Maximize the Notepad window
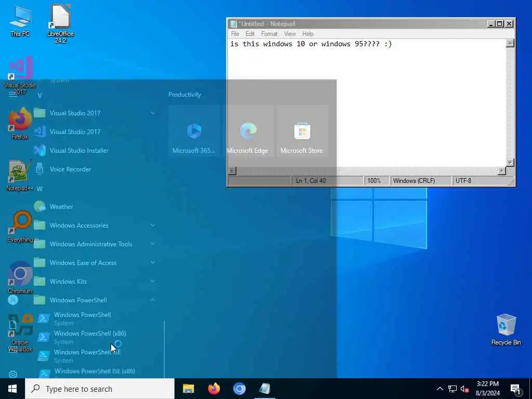The width and height of the screenshot is (532, 399). (x=499, y=24)
